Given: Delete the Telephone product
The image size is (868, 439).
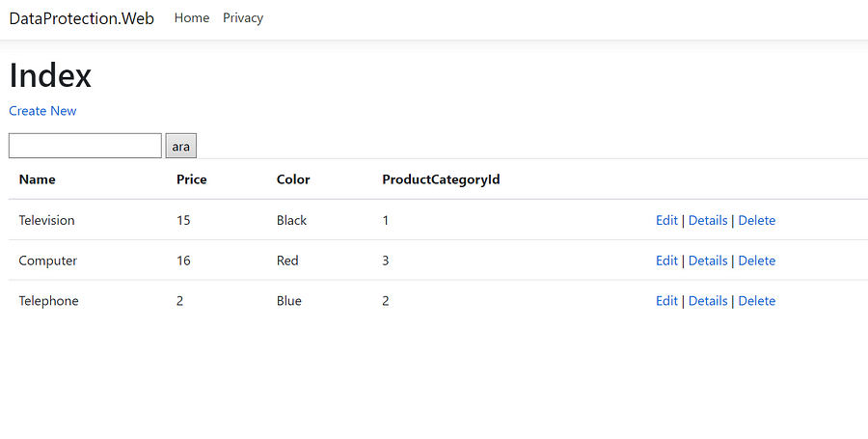Looking at the screenshot, I should coord(757,301).
